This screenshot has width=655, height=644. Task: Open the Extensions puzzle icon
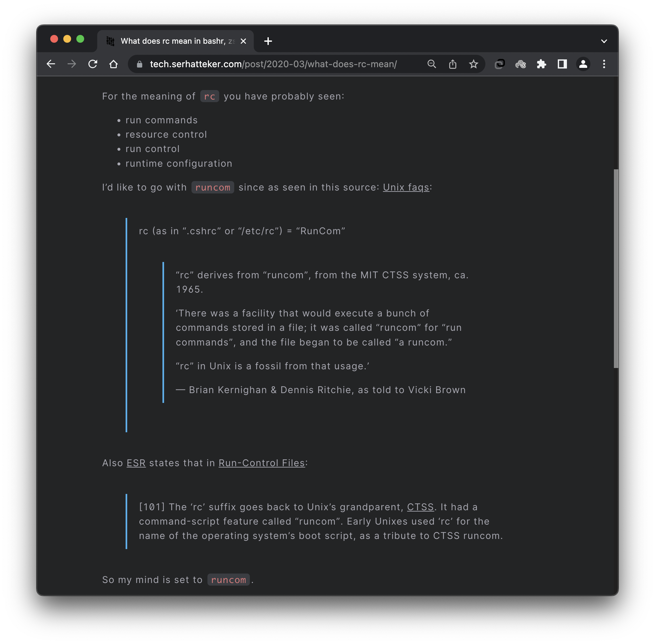pos(541,64)
